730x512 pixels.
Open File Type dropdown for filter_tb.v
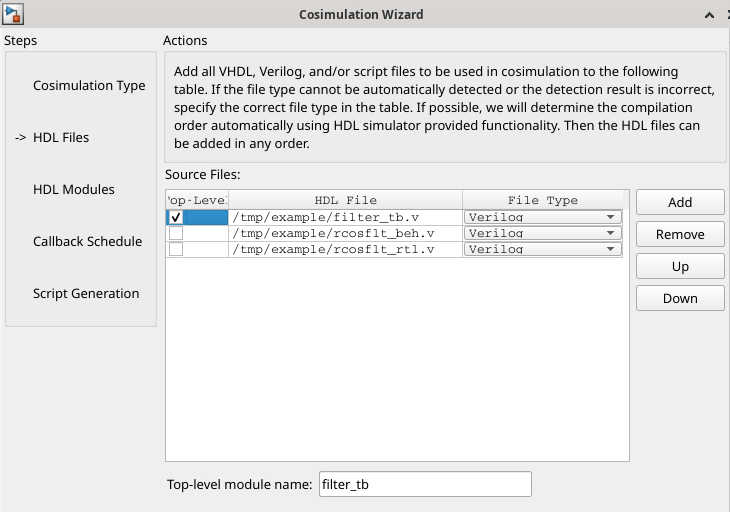[x=542, y=217]
